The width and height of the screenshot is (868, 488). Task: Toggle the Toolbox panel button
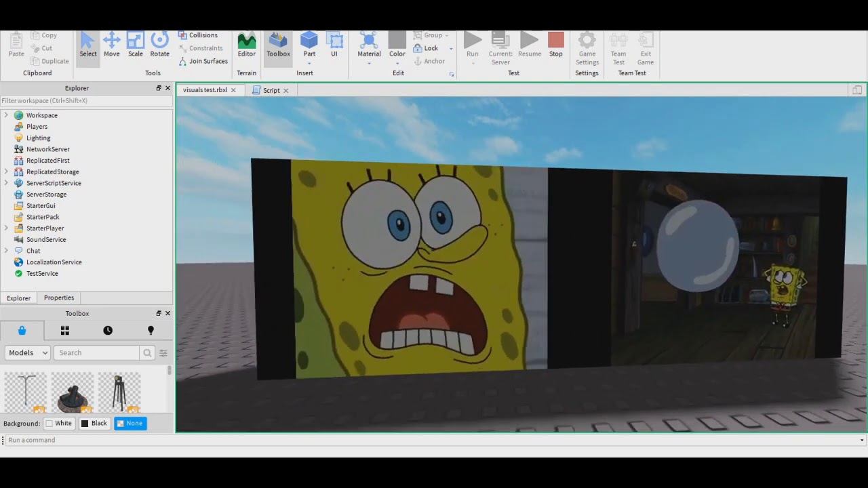point(278,45)
